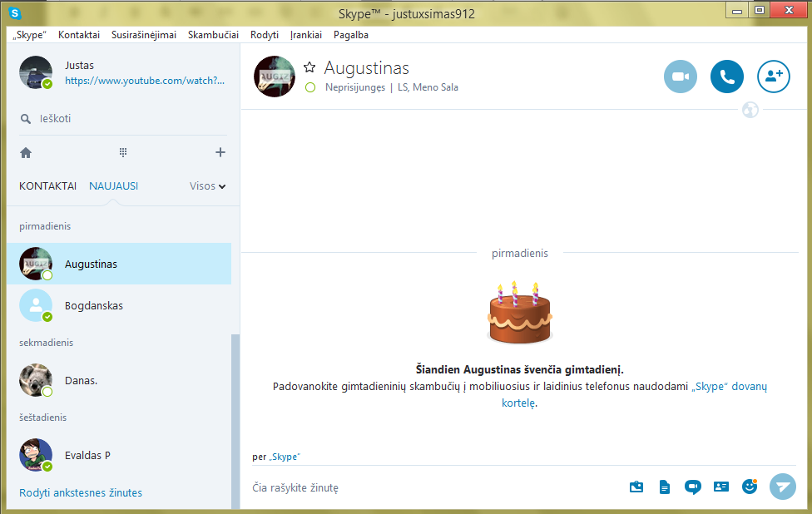This screenshot has width=812, height=514.
Task: Click the LS, Meno Sala location text
Action: (x=428, y=87)
